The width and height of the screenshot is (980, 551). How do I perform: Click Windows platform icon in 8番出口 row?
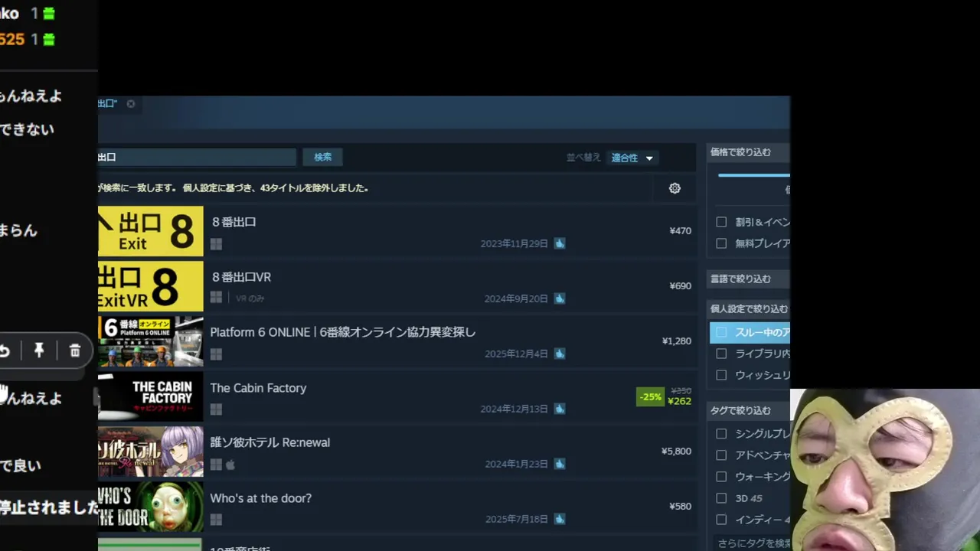coord(216,243)
